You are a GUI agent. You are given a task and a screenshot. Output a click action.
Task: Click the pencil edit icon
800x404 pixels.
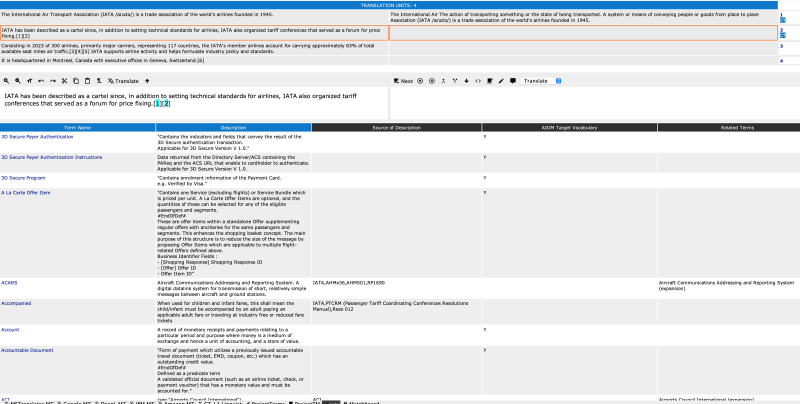[501, 81]
